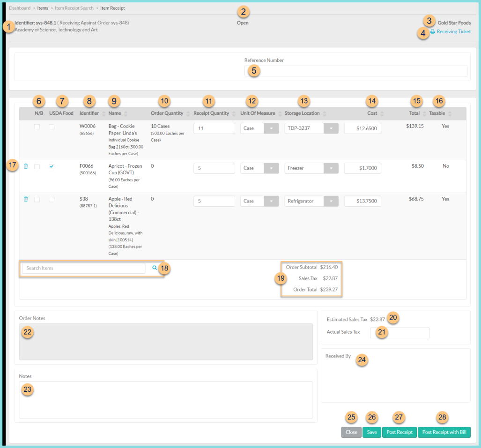Click the magnifier icon in Search Items
Viewport: 481px width, 448px height.
tap(155, 268)
